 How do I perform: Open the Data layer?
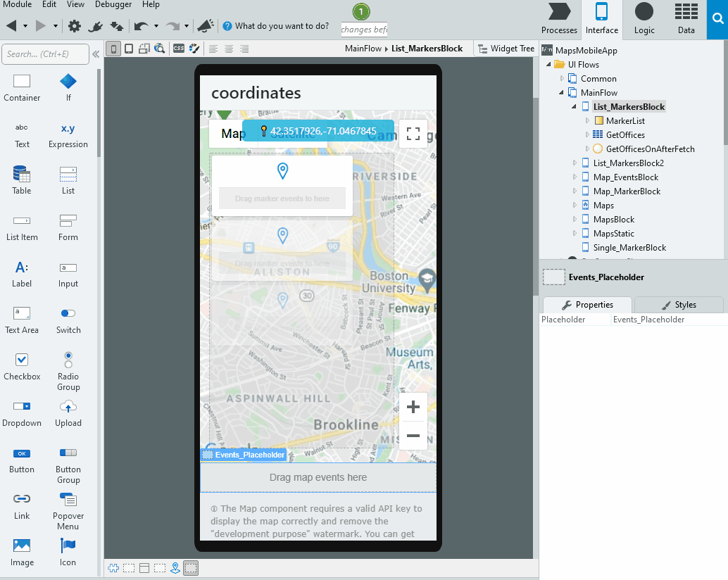click(x=686, y=19)
